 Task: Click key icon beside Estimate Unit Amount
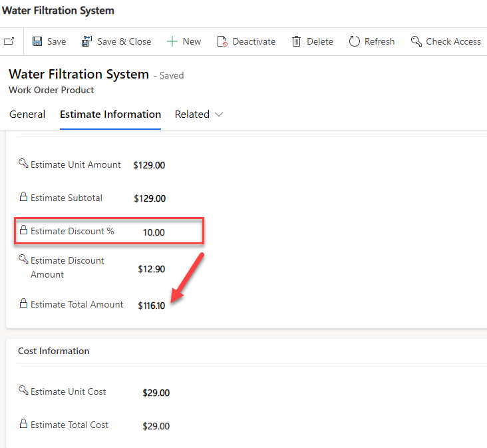click(23, 163)
